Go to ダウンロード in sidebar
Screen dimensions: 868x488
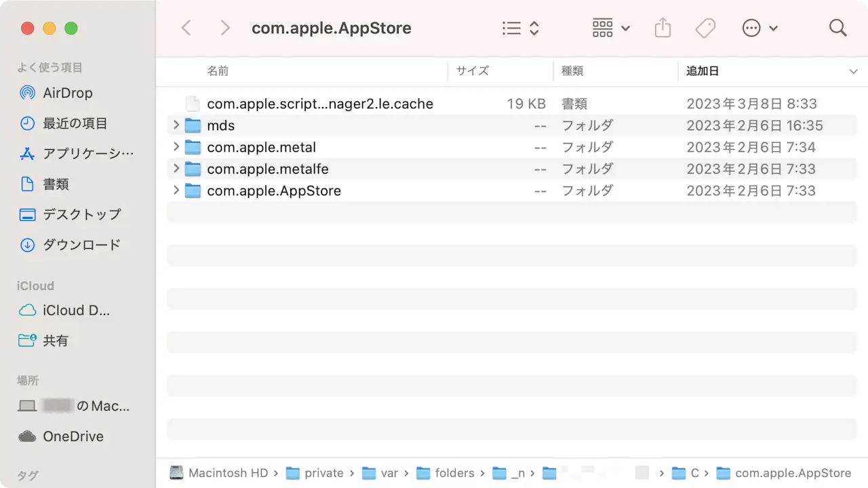81,245
